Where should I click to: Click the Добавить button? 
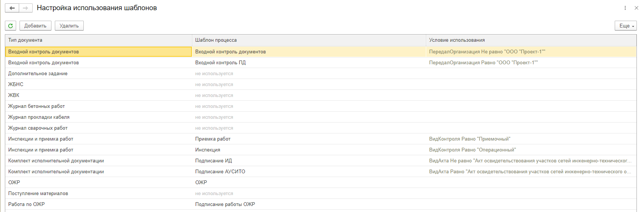pyautogui.click(x=35, y=26)
